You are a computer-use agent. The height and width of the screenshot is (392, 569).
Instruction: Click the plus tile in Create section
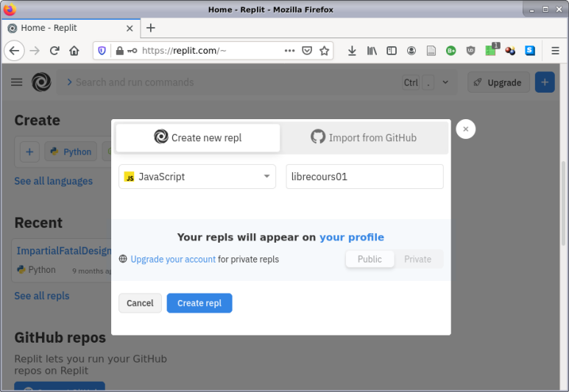tap(29, 152)
